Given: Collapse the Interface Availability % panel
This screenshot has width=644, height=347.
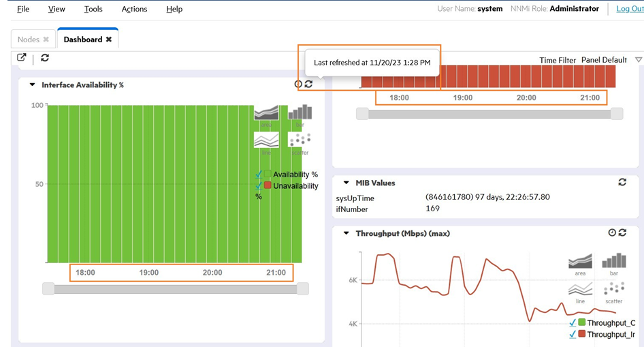Looking at the screenshot, I should [32, 85].
